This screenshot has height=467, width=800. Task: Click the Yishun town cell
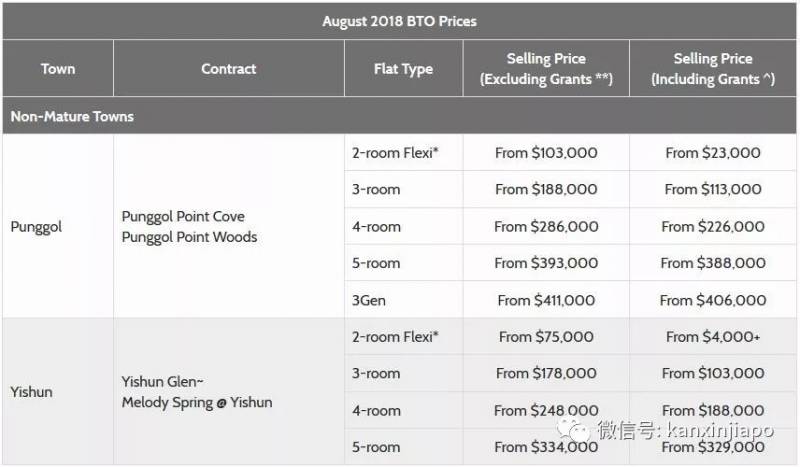(x=31, y=392)
